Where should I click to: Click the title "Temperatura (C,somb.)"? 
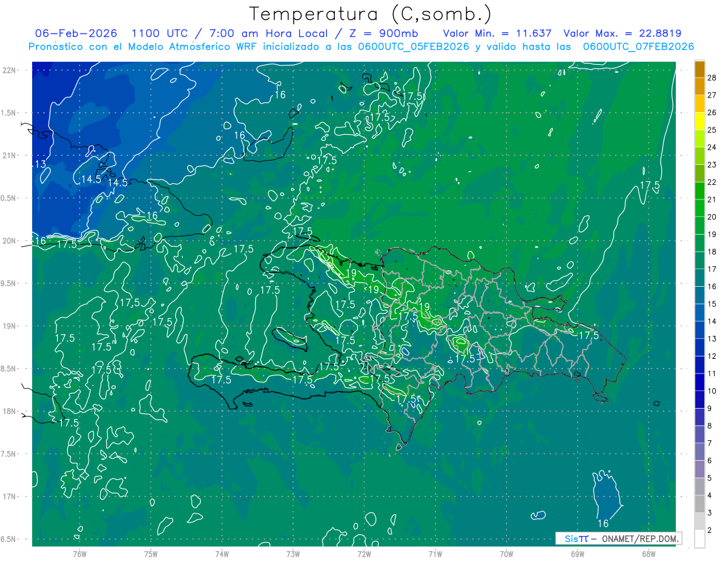tap(370, 14)
